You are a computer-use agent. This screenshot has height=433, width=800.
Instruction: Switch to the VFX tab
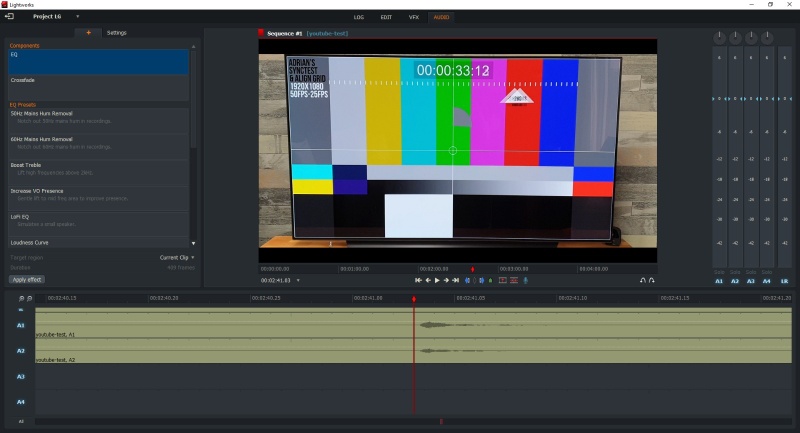[x=414, y=17]
